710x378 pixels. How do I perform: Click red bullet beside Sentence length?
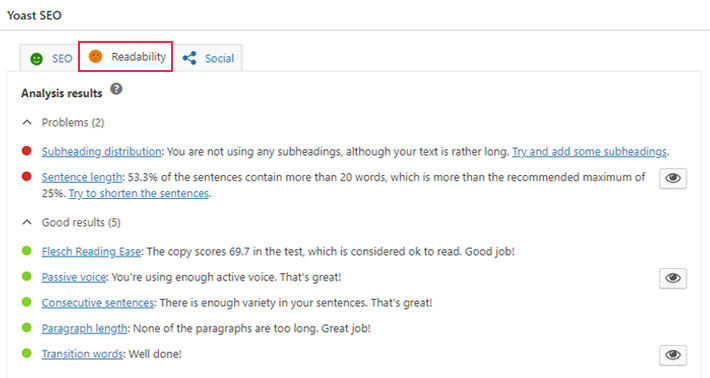[x=27, y=177]
